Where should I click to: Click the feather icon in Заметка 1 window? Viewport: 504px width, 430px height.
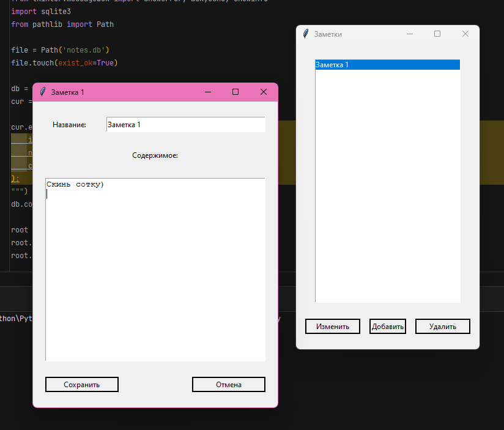coord(42,92)
